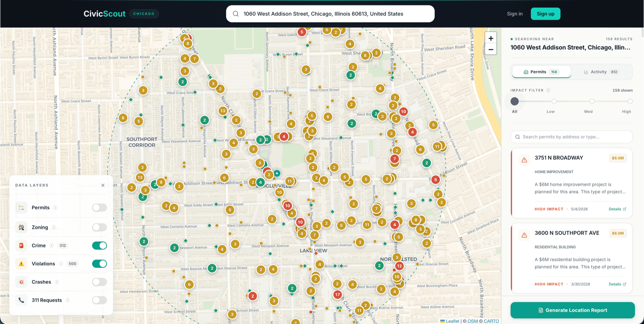Click info icon next to Zoning layer
The image size is (644, 324).
pos(54,228)
